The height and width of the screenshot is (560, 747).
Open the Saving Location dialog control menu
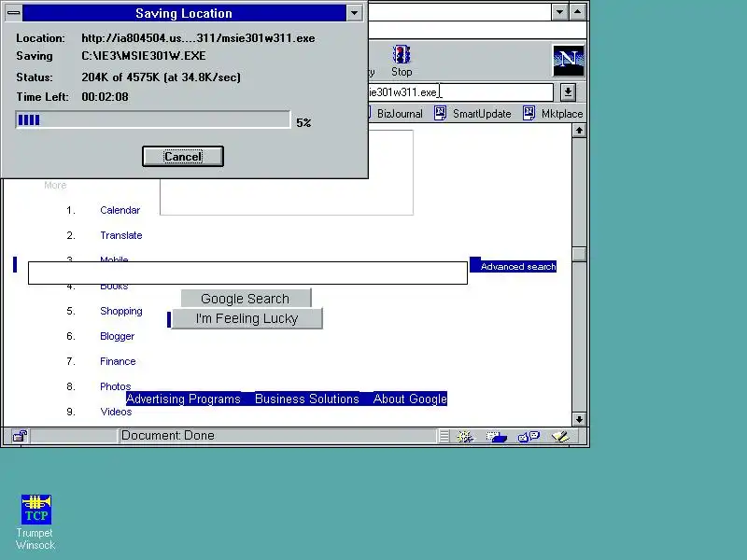13,13
